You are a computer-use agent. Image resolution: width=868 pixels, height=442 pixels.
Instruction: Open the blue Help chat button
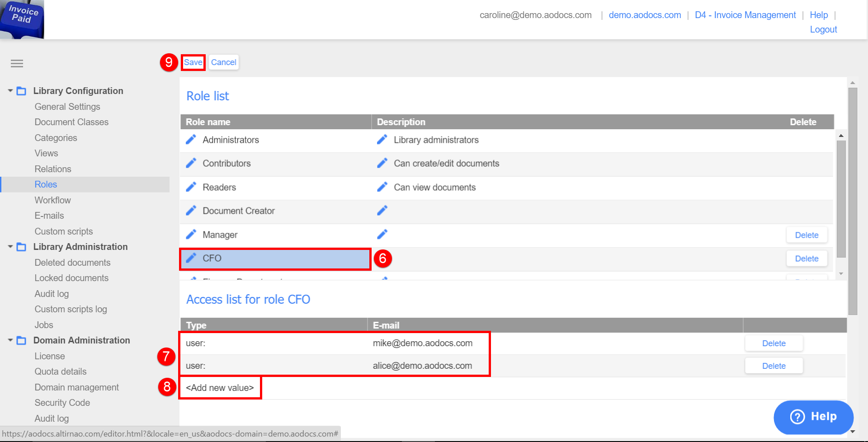[813, 417]
